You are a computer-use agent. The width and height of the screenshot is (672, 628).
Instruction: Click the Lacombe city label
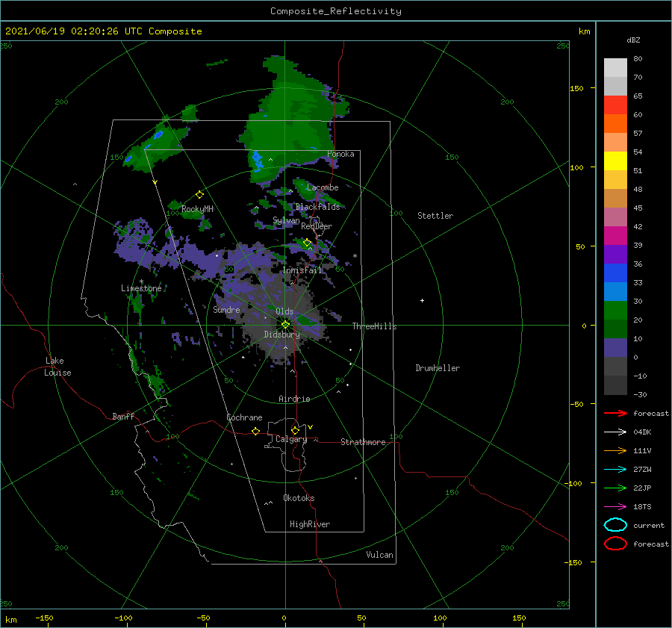[x=323, y=187]
